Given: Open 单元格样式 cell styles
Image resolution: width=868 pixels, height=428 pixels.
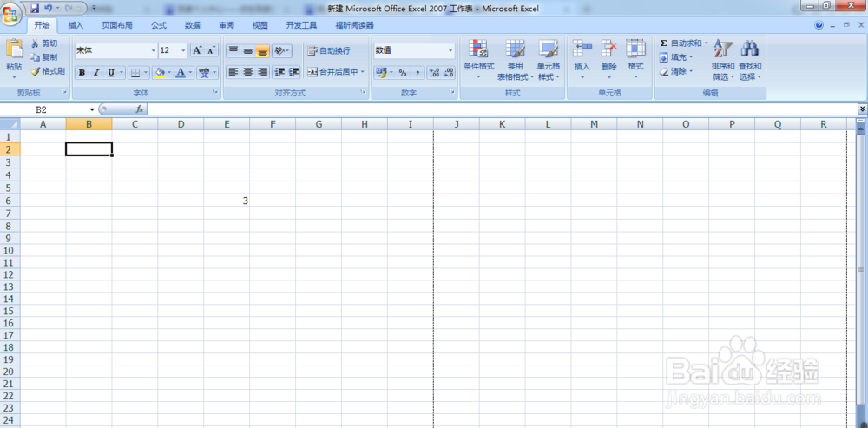Looking at the screenshot, I should 549,60.
